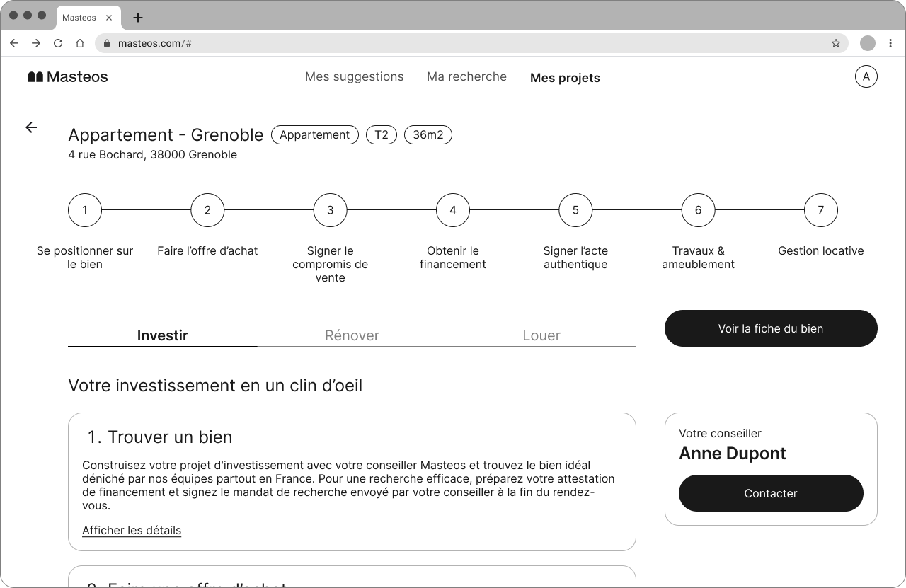The width and height of the screenshot is (906, 588).
Task: Select step 4 circle in the timeline
Action: tap(453, 210)
